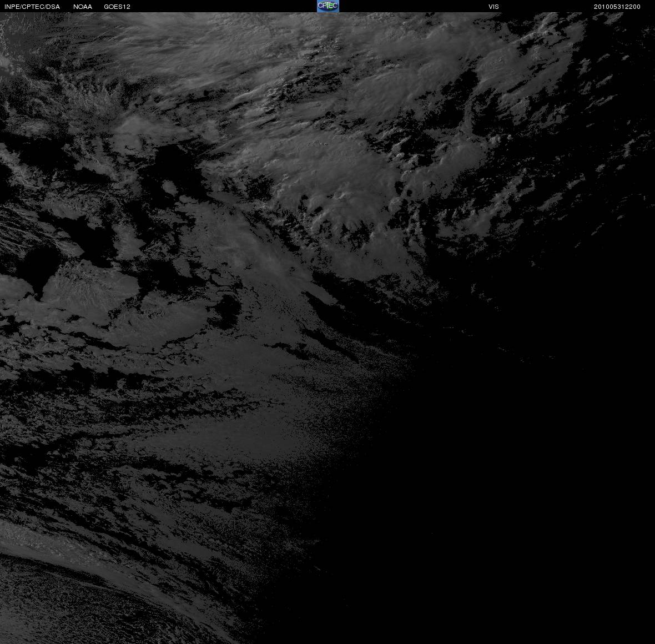Screen dimensions: 655x644
Task: Select the INPE/CPTEC/DSA header text
Action: click(32, 7)
